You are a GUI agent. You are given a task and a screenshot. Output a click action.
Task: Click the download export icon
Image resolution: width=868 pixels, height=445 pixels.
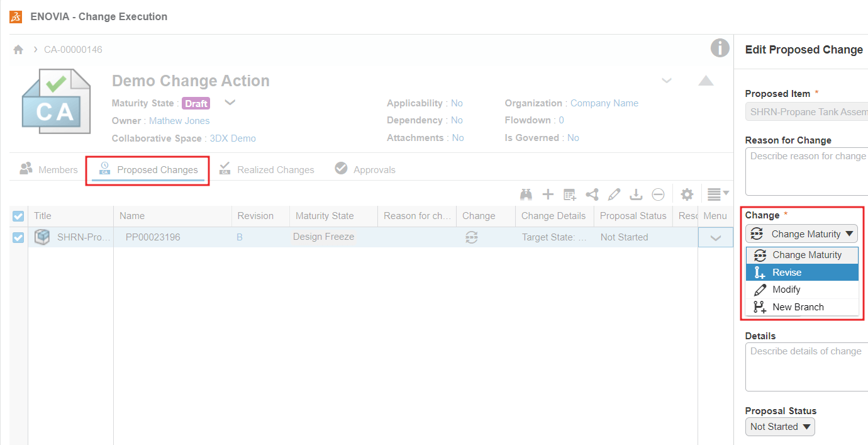(x=636, y=194)
